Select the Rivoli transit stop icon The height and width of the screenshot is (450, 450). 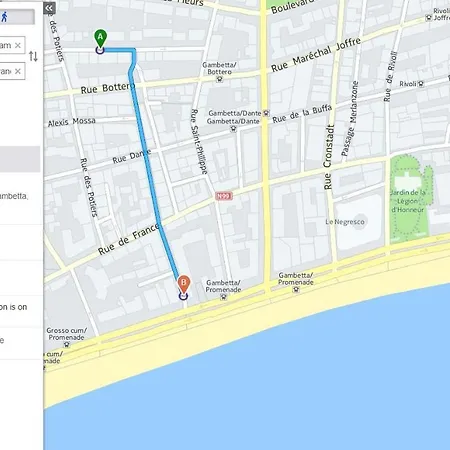pos(421,84)
